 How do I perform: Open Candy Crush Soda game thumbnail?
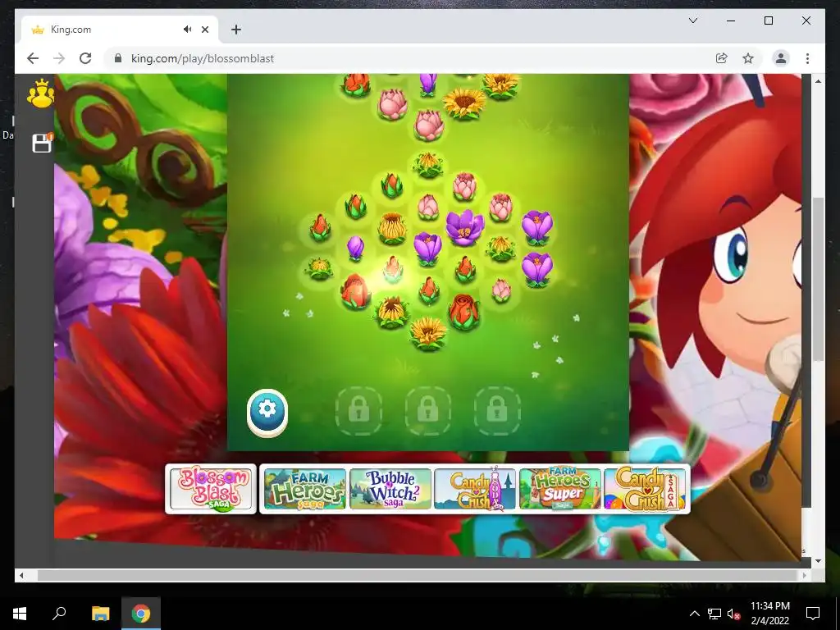coord(475,489)
